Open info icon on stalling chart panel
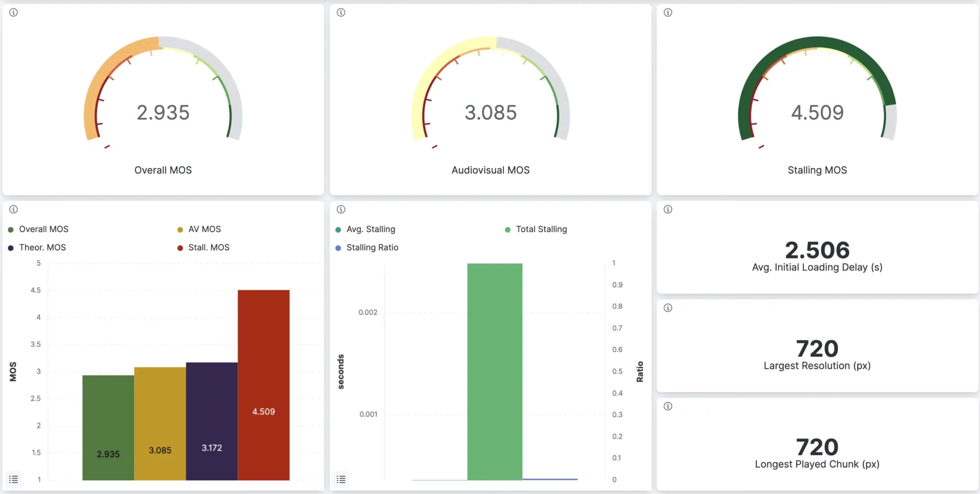This screenshot has width=980, height=494. point(341,209)
